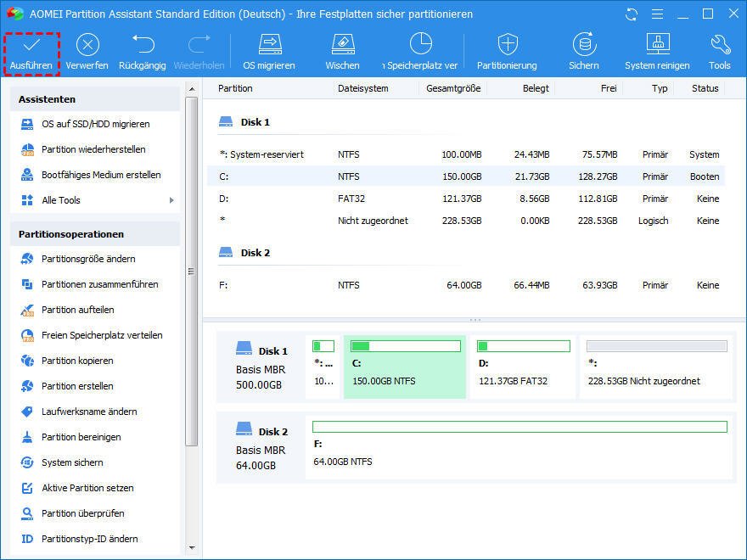Open the Tools wrench menu
This screenshot has height=560, width=747.
point(719,53)
